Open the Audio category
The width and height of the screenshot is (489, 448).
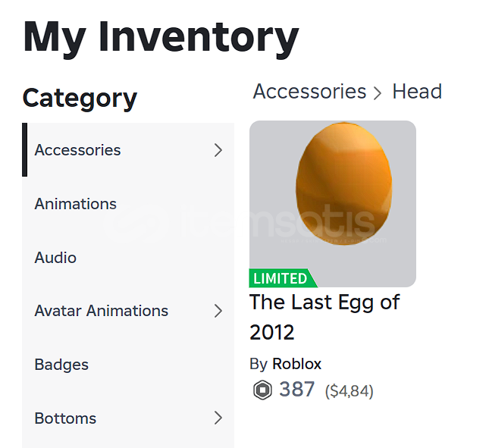pyautogui.click(x=55, y=258)
